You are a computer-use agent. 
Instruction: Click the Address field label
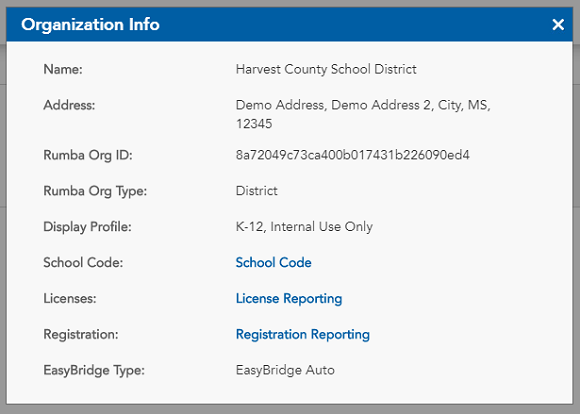(69, 105)
